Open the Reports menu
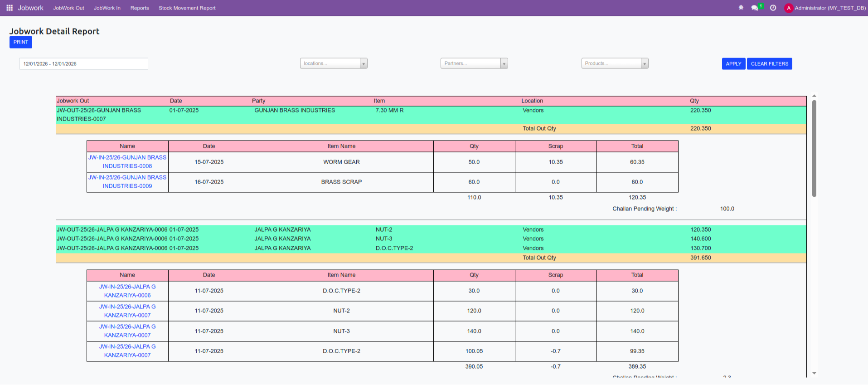 pyautogui.click(x=140, y=8)
